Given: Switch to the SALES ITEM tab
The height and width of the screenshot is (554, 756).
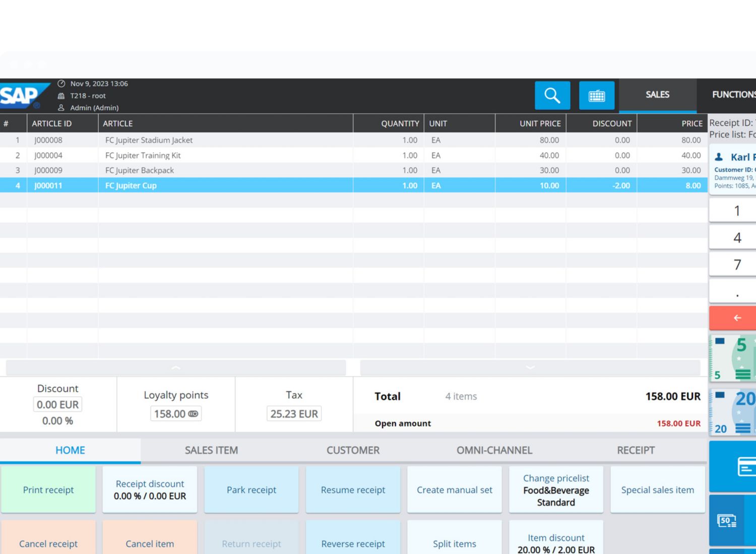Looking at the screenshot, I should (211, 450).
